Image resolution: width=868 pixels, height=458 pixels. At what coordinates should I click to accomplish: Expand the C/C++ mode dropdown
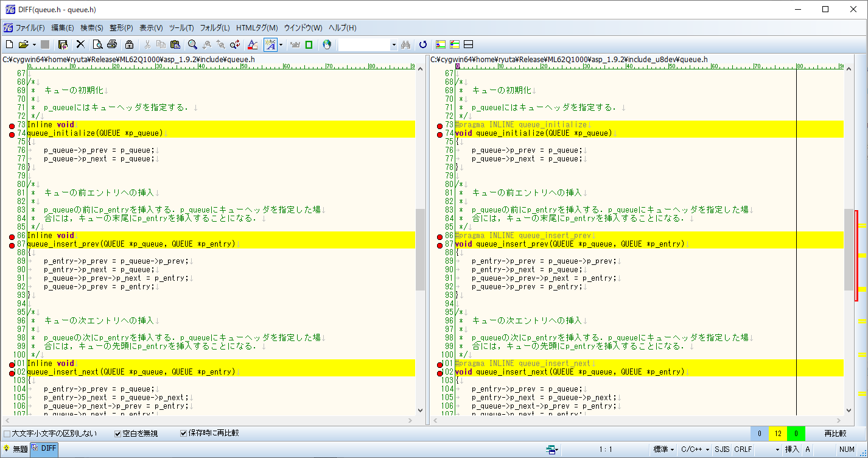(695, 449)
